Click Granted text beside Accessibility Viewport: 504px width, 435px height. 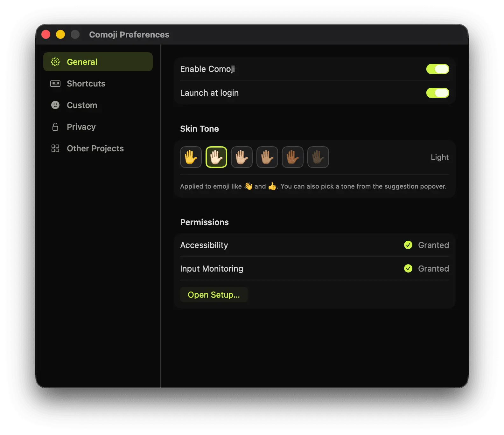(x=433, y=245)
